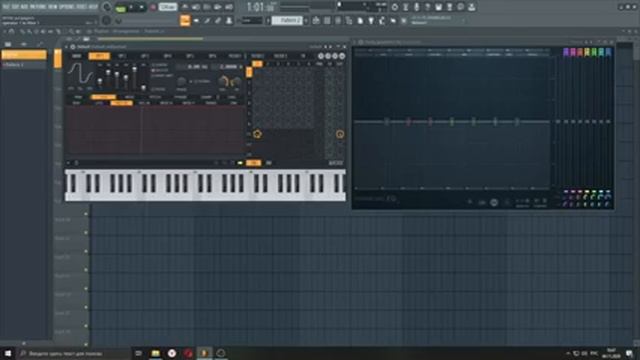Click the View playlist toolbar icon
Viewport: 640px width, 360px height.
316,20
